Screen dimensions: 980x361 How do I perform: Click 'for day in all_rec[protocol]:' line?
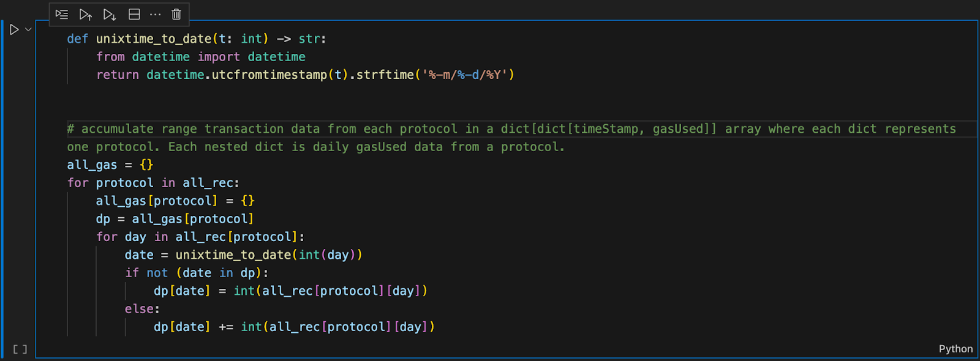[x=200, y=237]
